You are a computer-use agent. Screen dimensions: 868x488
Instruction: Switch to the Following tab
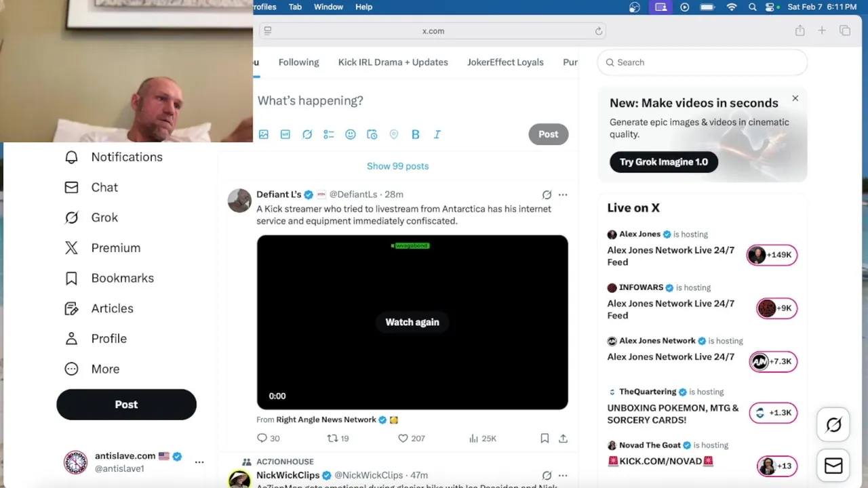(x=298, y=62)
